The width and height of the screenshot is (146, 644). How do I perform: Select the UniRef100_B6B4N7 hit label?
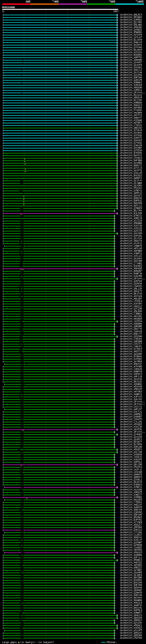click(131, 271)
